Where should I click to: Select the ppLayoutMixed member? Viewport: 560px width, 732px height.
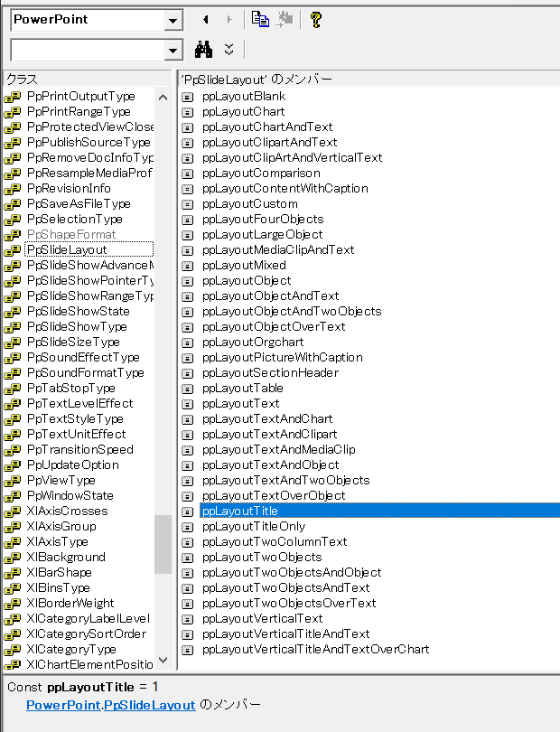coord(244,265)
